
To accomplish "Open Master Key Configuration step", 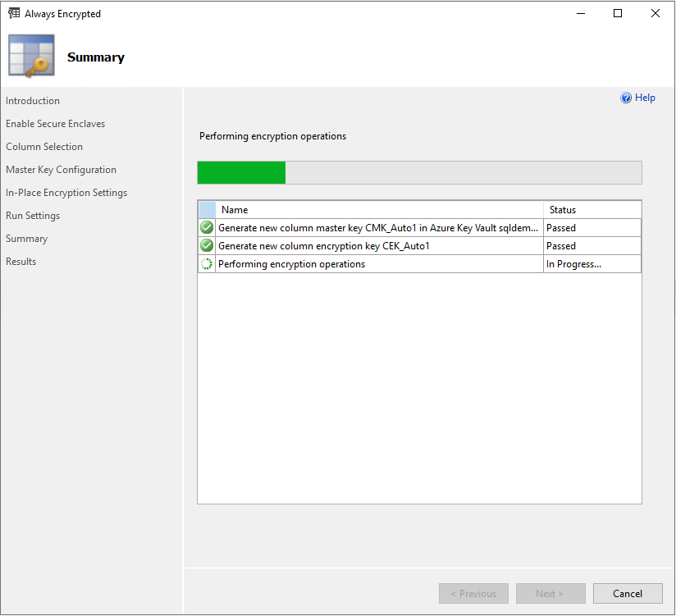I will [61, 170].
